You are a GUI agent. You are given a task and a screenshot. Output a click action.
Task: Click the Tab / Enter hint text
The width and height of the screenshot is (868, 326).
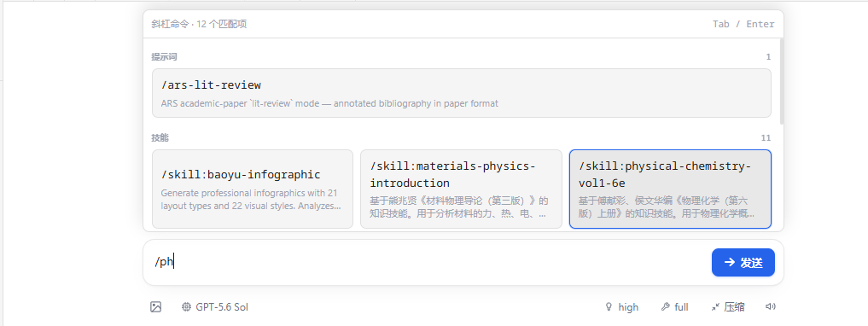click(x=743, y=24)
